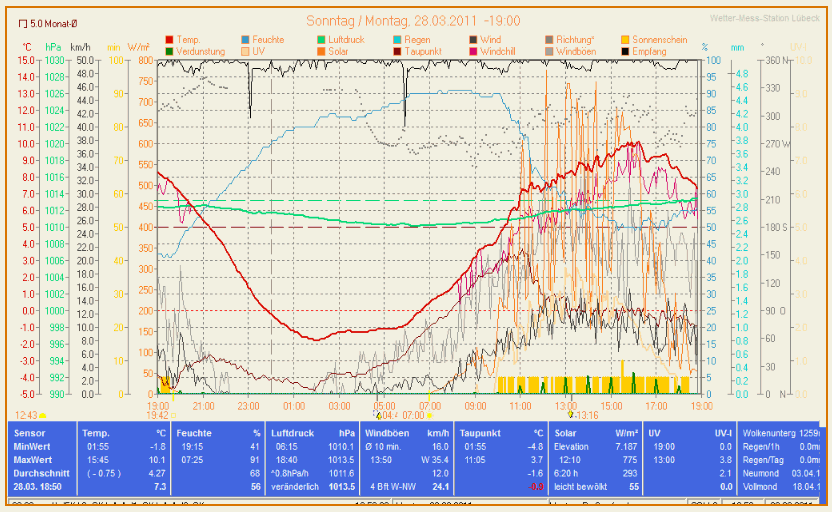The image size is (832, 512).
Task: Click the Sensor header in data table
Action: (30, 432)
